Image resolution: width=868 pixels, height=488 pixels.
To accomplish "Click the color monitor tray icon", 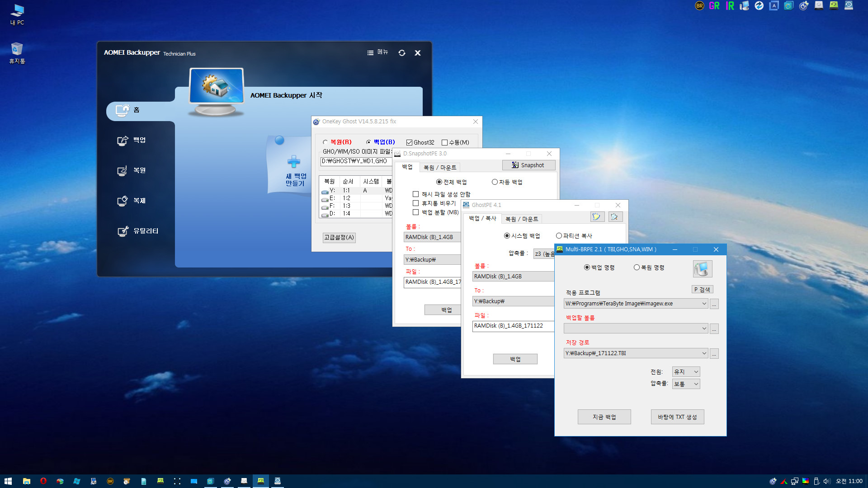I will (806, 481).
